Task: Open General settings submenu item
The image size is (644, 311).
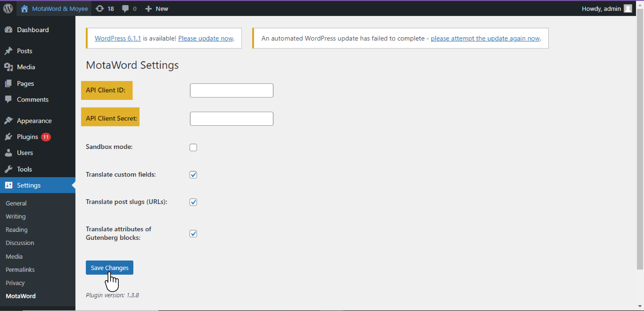Action: [x=16, y=203]
